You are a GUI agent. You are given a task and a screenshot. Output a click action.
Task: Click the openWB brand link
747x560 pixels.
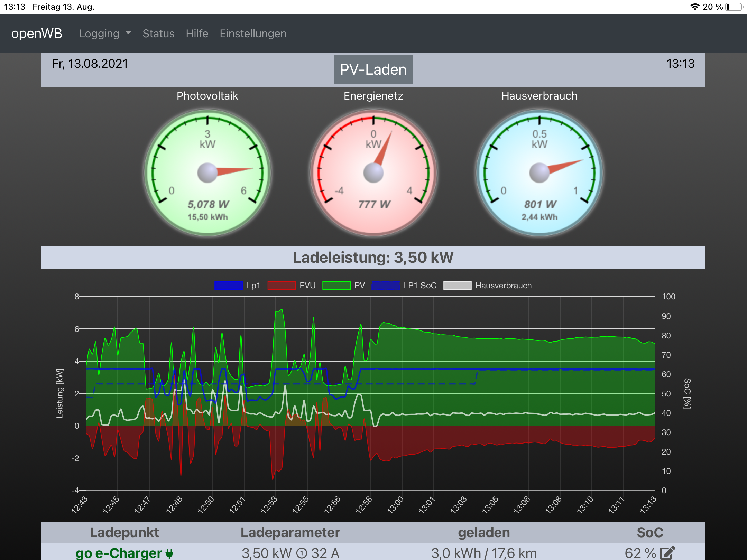37,34
